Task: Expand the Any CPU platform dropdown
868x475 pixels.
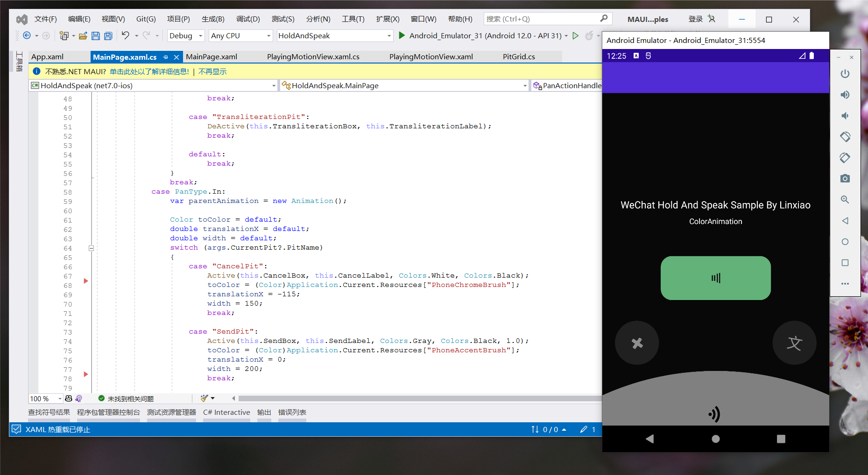Action: tap(268, 36)
